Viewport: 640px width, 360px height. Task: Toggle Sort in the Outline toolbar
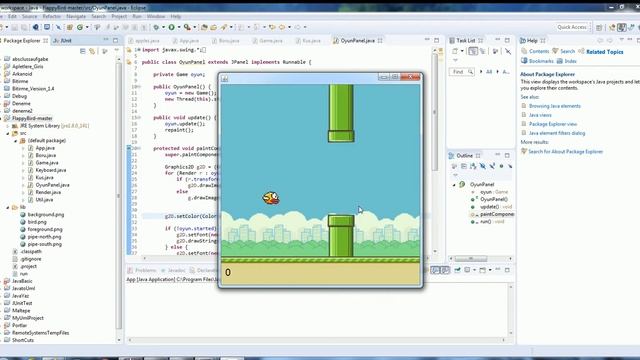[x=473, y=166]
